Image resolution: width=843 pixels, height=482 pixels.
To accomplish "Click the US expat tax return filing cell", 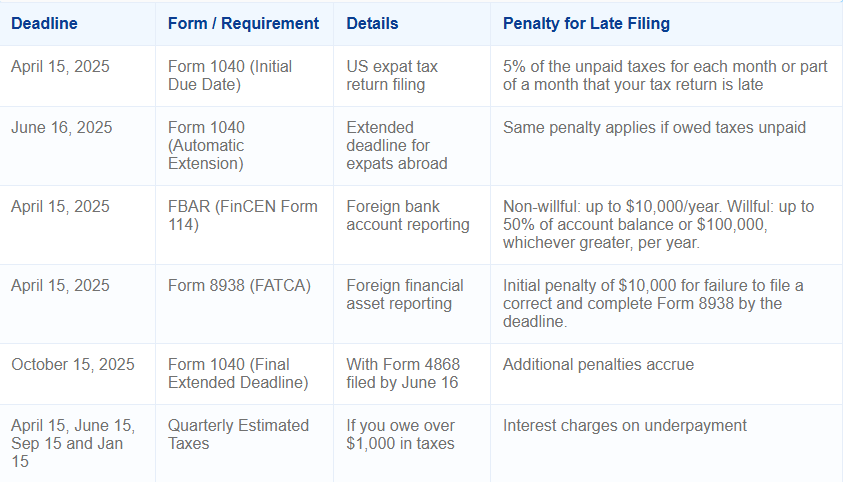I will [x=392, y=76].
